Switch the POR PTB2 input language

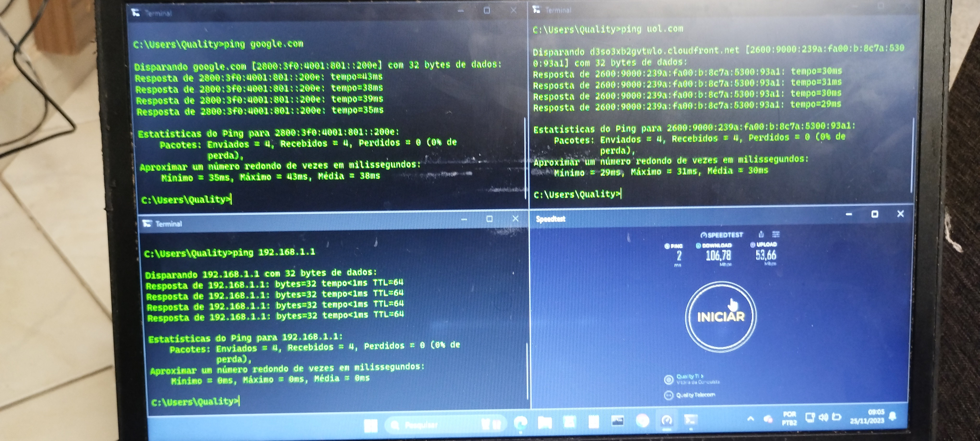pyautogui.click(x=789, y=418)
